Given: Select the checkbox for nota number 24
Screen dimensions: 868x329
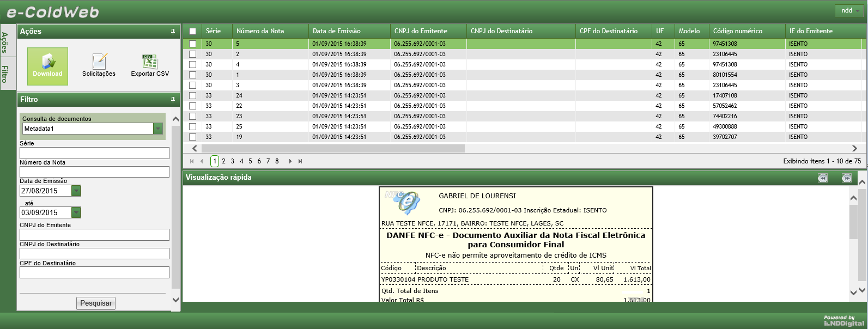Looking at the screenshot, I should click(x=192, y=95).
